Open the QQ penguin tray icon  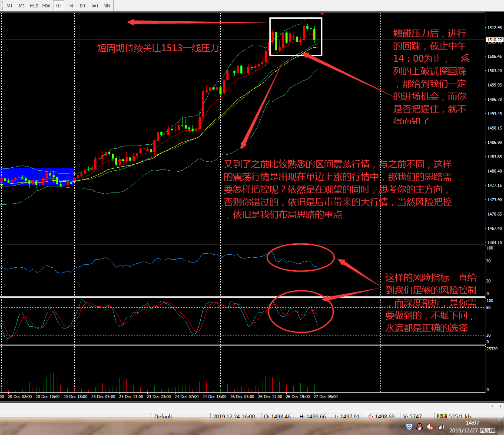click(x=419, y=427)
